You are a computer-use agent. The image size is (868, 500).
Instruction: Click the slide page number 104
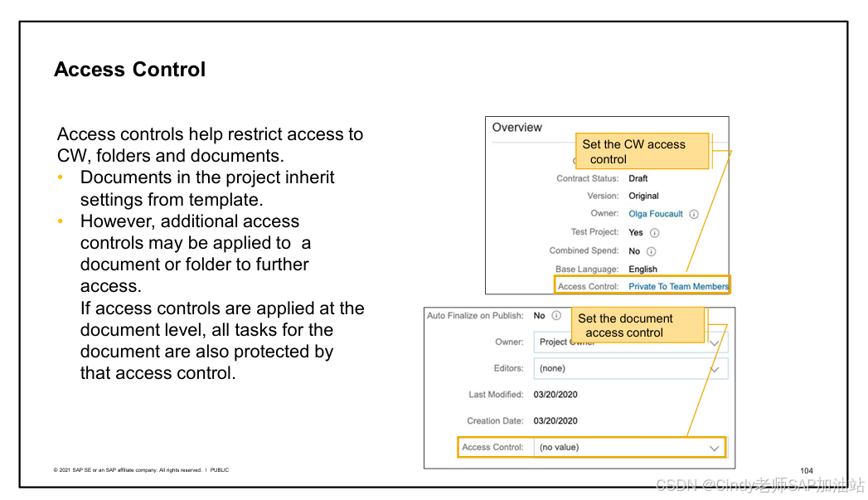pyautogui.click(x=807, y=470)
